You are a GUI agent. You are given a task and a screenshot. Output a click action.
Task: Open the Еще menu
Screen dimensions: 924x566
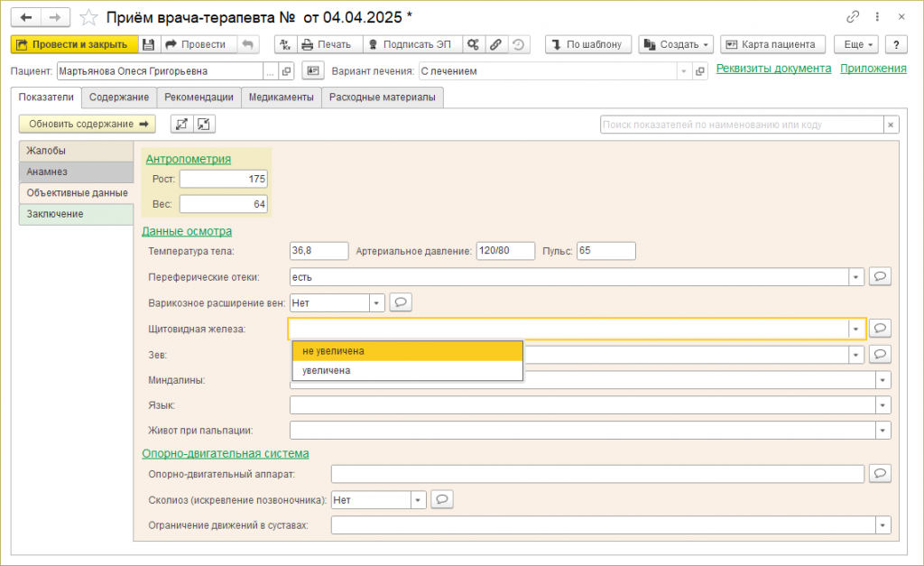tap(856, 44)
